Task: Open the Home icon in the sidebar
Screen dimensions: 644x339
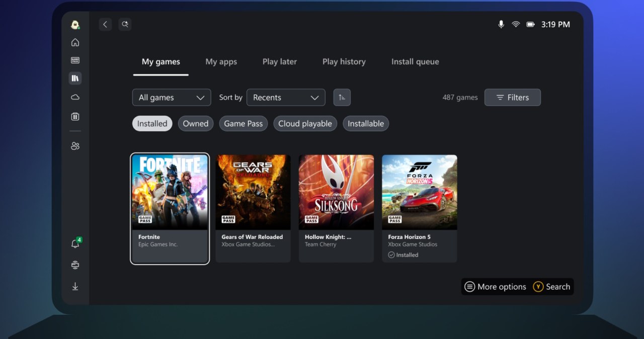Action: coord(75,42)
